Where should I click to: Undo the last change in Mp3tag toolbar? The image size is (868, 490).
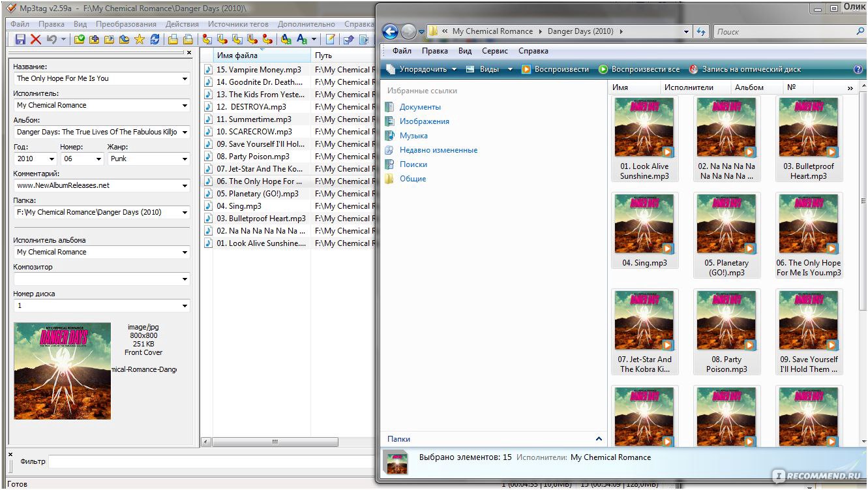pos(52,39)
